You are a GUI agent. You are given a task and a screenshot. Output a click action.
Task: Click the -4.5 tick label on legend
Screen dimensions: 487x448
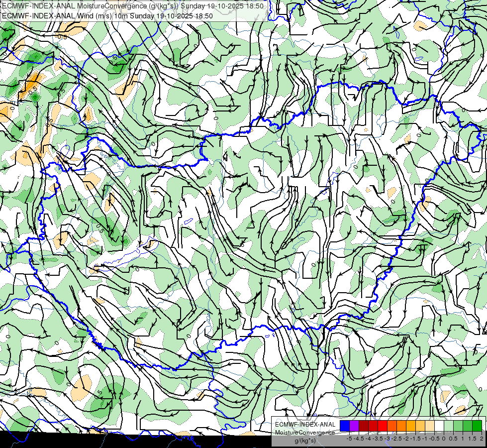(359, 439)
